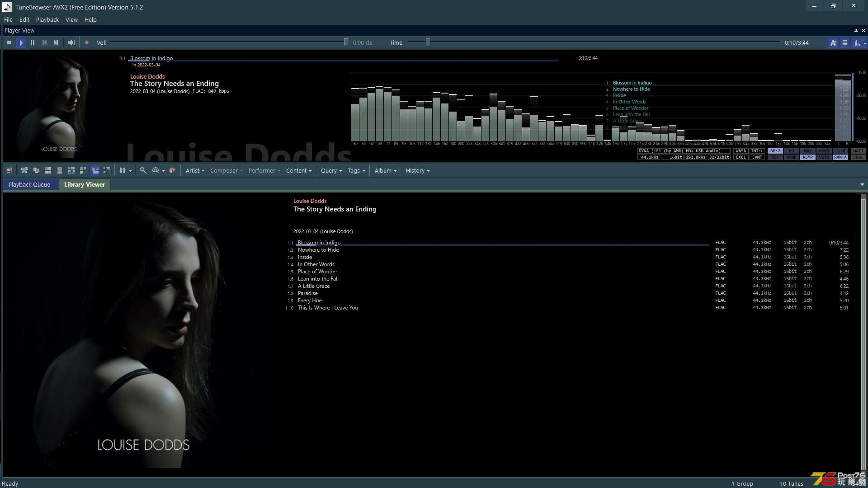Viewport: 868px width, 488px height.
Task: Switch to large four-tile grid view icon
Action: (48, 170)
